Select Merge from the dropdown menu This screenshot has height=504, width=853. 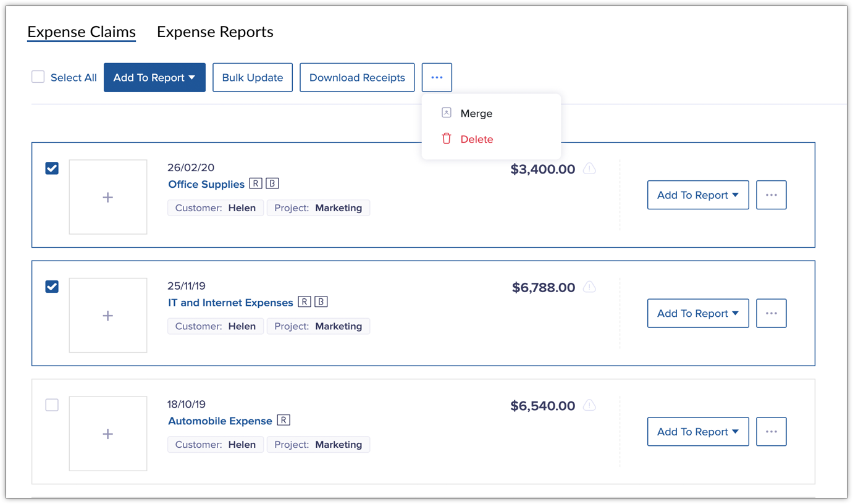tap(476, 114)
